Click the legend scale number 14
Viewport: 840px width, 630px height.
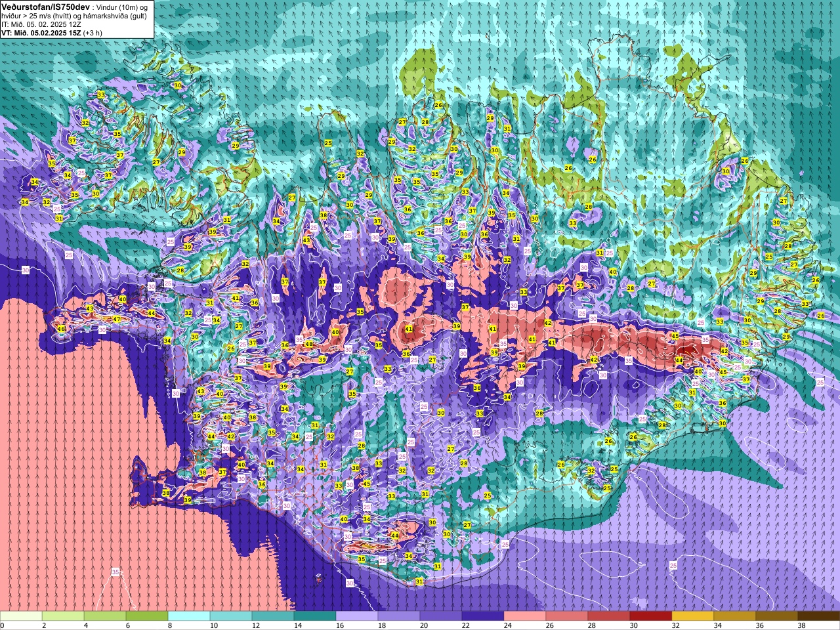coord(297,625)
